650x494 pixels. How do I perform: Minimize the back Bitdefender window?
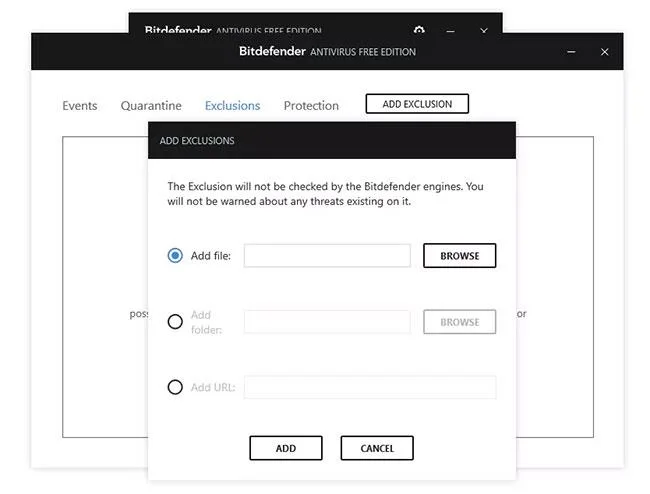point(451,30)
